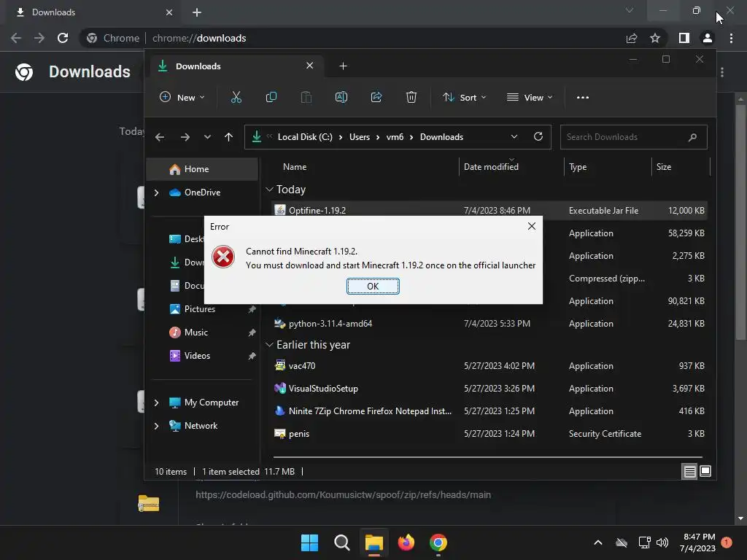The height and width of the screenshot is (560, 747).
Task: Select the Optifine-1.19.2 file
Action: click(489, 211)
